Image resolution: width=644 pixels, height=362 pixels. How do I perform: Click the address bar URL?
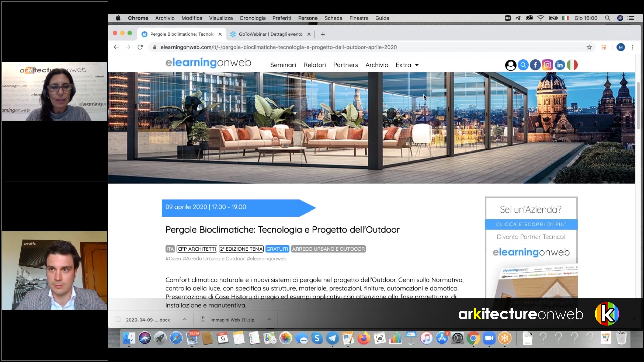[x=278, y=47]
